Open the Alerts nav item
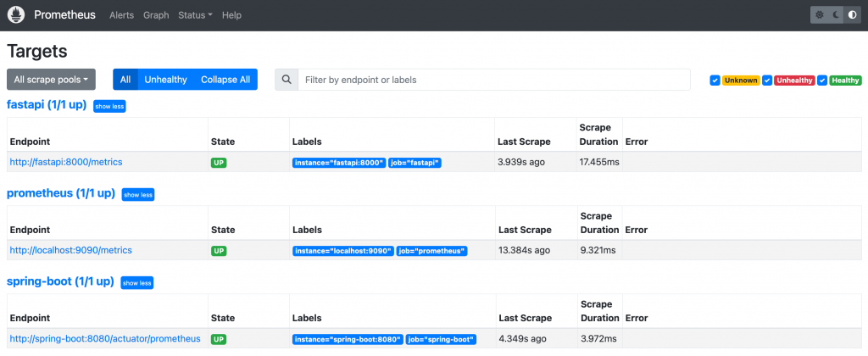 point(123,15)
